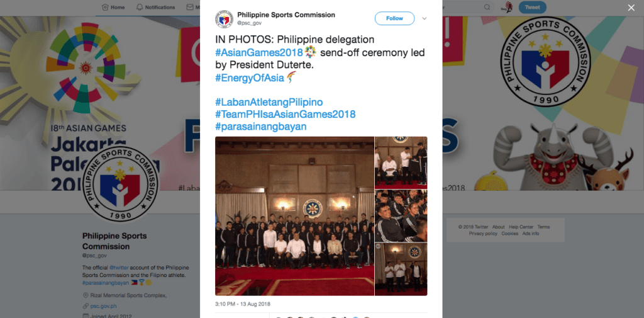Open the Help Center footer link
Screen dimensions: 644x318
pyautogui.click(x=521, y=227)
